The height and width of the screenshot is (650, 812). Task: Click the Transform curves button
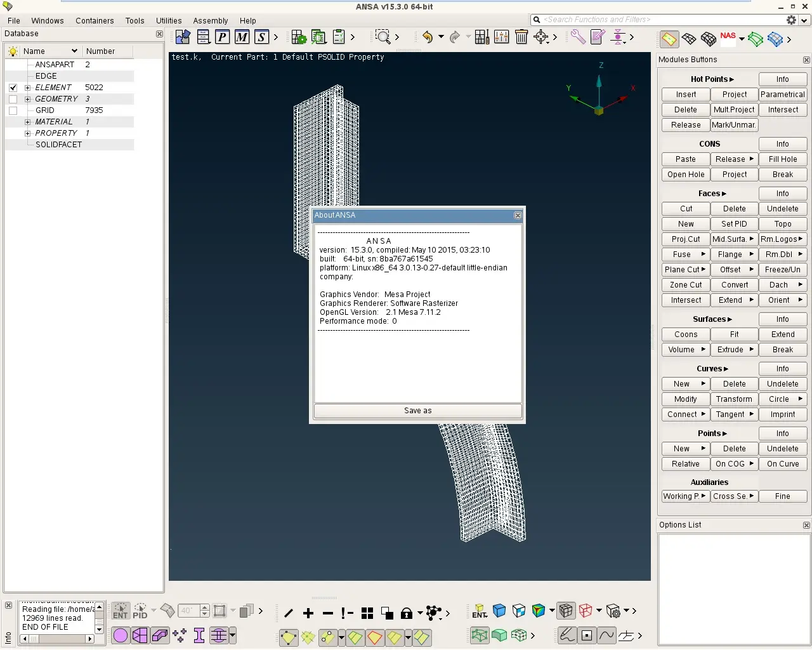tap(734, 399)
